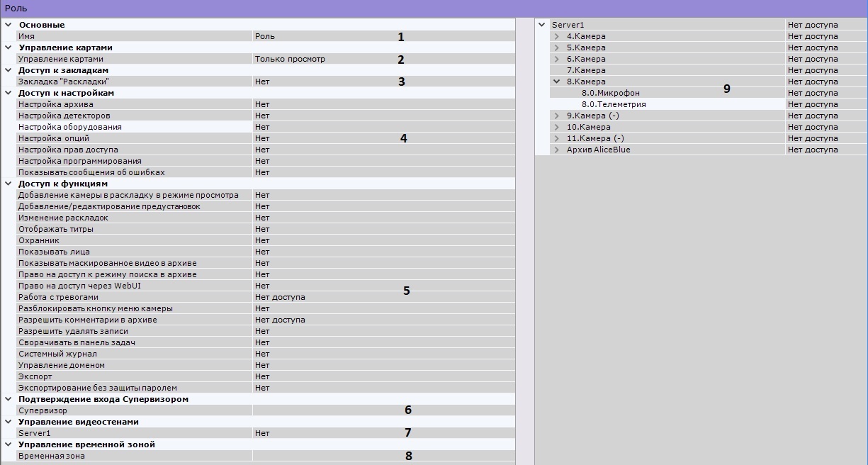Select the 8.0.Телеметрия tree item
This screenshot has height=465, width=868.
[614, 104]
